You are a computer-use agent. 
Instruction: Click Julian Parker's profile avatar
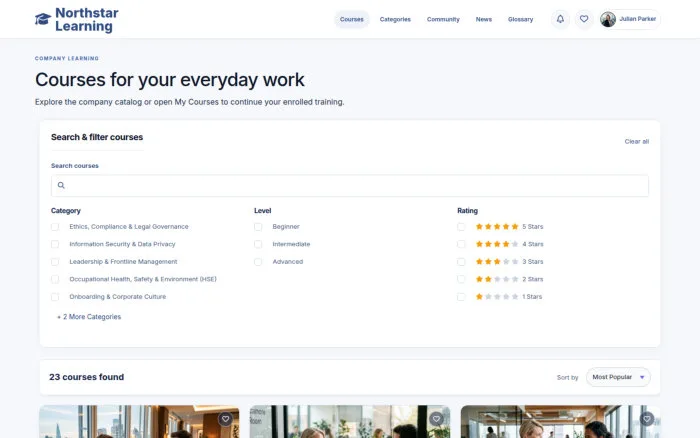pos(608,19)
